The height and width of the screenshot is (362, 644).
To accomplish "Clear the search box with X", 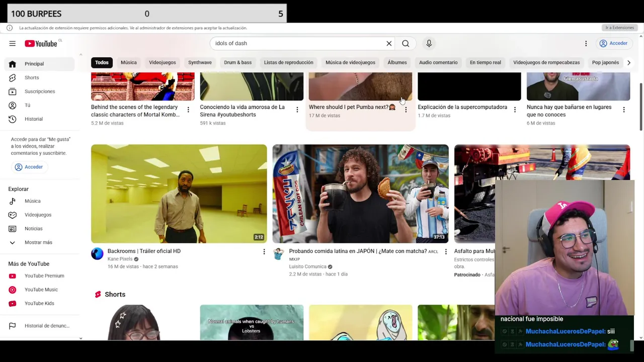I will click(x=389, y=43).
